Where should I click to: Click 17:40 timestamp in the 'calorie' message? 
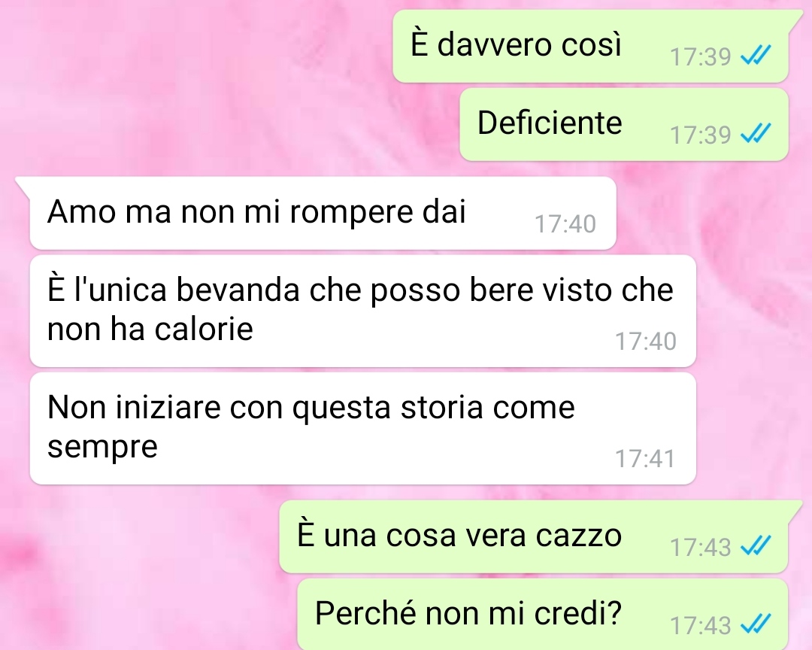click(x=645, y=341)
